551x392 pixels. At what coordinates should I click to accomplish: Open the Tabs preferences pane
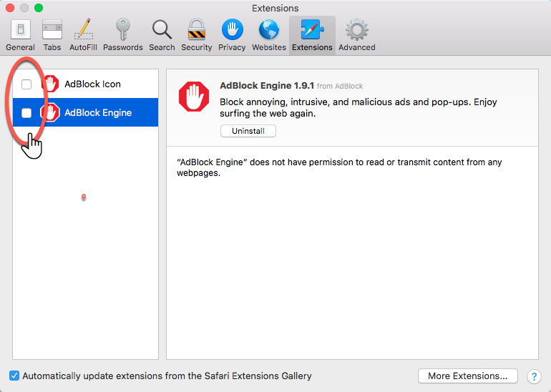click(52, 35)
